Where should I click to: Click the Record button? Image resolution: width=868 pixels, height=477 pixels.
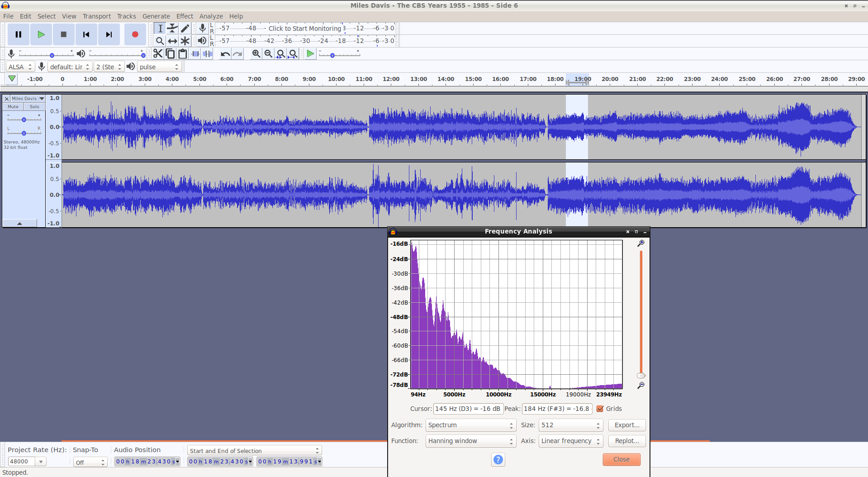(135, 34)
